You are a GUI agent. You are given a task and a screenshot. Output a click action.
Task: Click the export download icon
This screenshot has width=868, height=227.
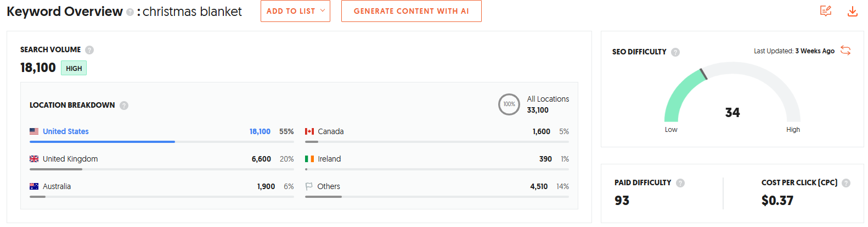(x=852, y=11)
